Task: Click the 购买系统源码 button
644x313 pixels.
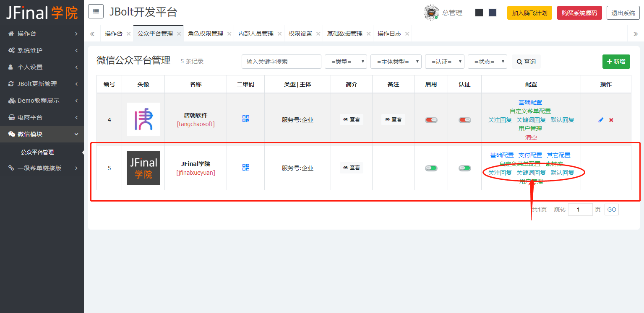Action: coord(579,13)
